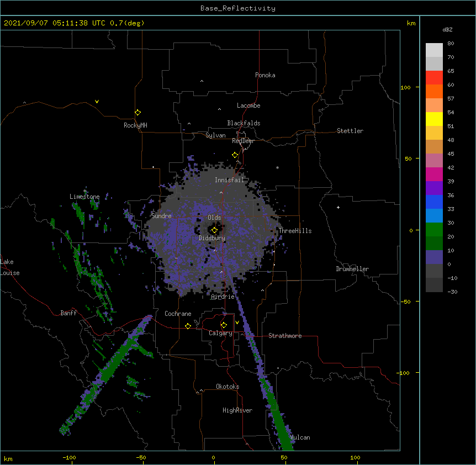Screen dimensions: 476x465
Task: Click the Airdrie city label
Action: [x=223, y=297]
